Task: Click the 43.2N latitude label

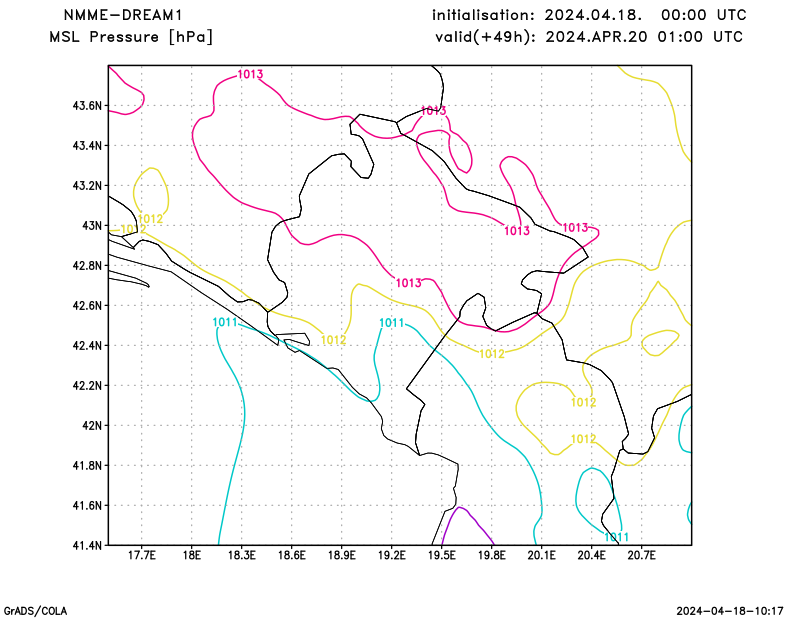Action: [87, 186]
